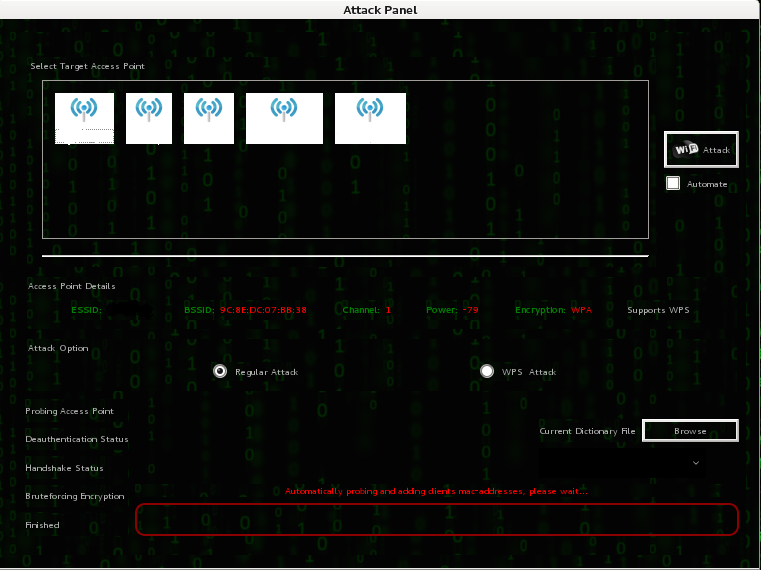The width and height of the screenshot is (761, 570).
Task: Click the Access Point Details heading
Action: [x=71, y=286]
